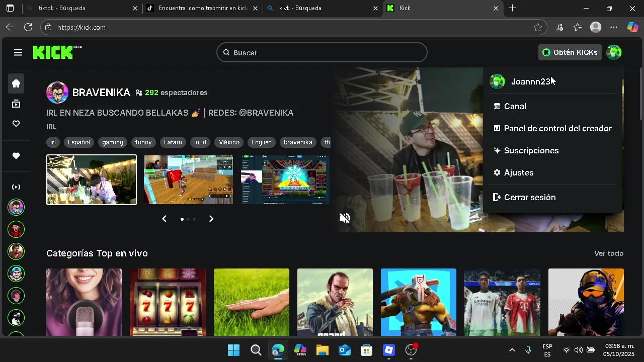Go back in the browser
Image resolution: width=644 pixels, height=362 pixels.
coord(10,27)
